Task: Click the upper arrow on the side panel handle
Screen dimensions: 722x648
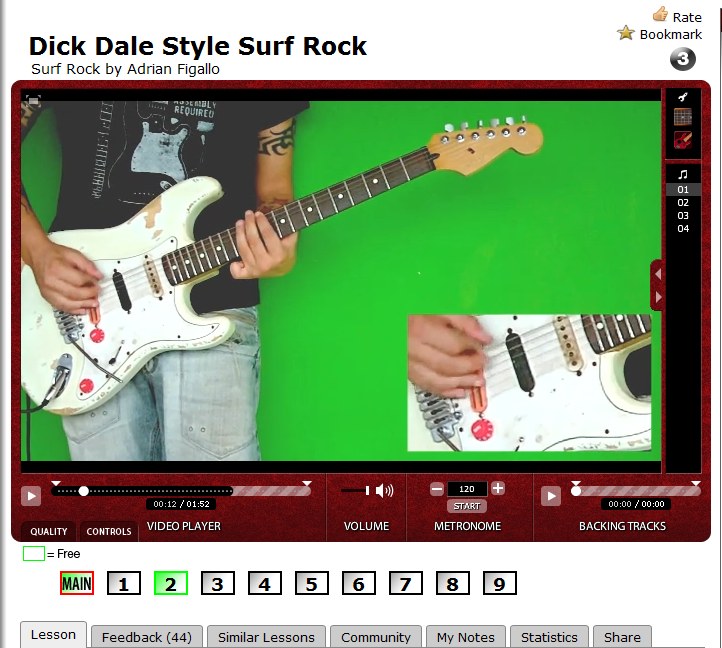Action: [658, 274]
